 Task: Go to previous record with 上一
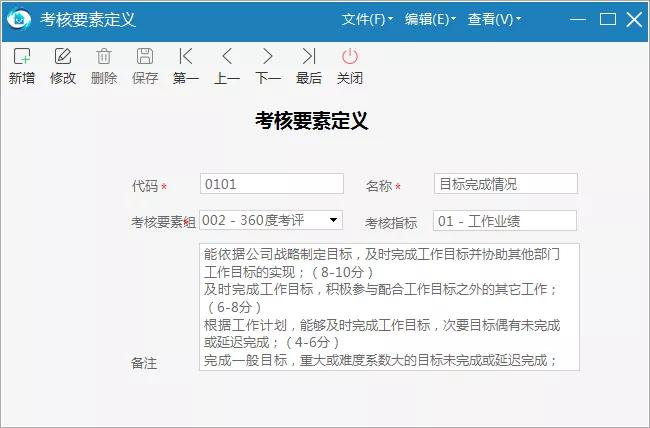[227, 56]
